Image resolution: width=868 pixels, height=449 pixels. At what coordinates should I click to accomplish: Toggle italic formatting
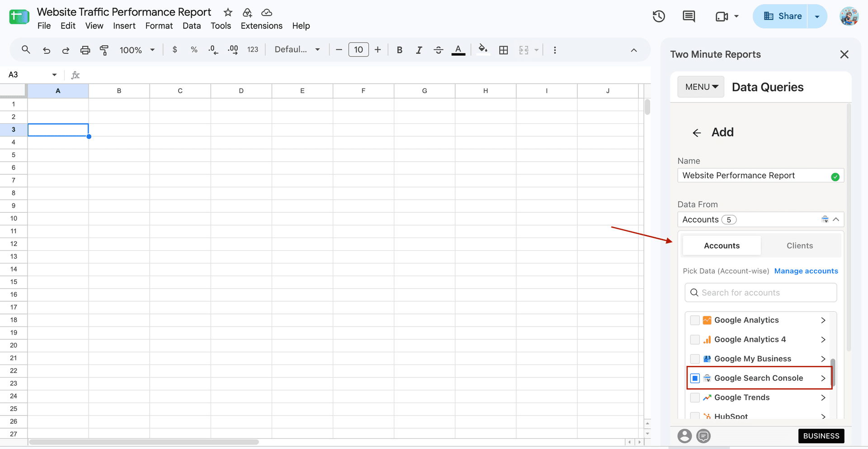(x=419, y=50)
